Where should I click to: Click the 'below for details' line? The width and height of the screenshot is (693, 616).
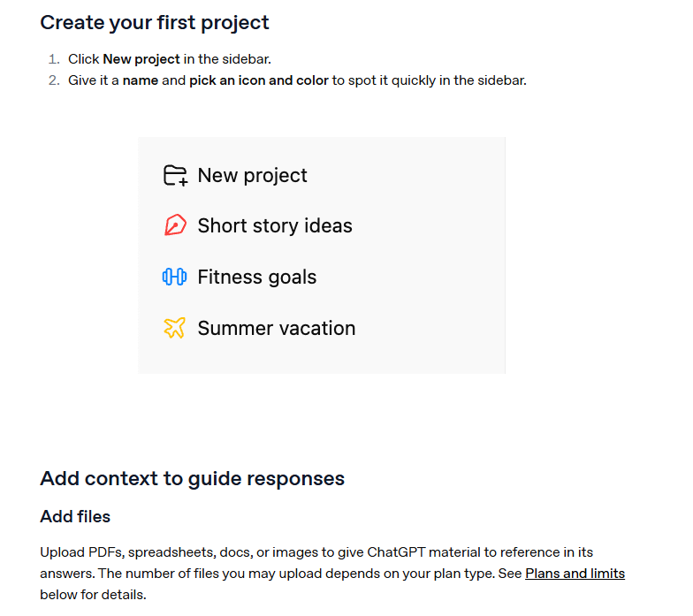[x=93, y=594]
